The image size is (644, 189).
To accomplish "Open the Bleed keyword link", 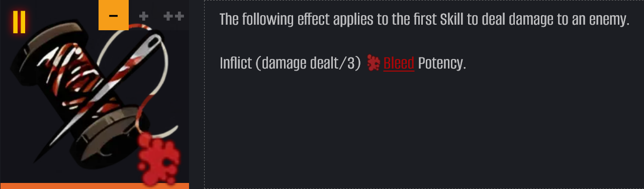I will (399, 63).
